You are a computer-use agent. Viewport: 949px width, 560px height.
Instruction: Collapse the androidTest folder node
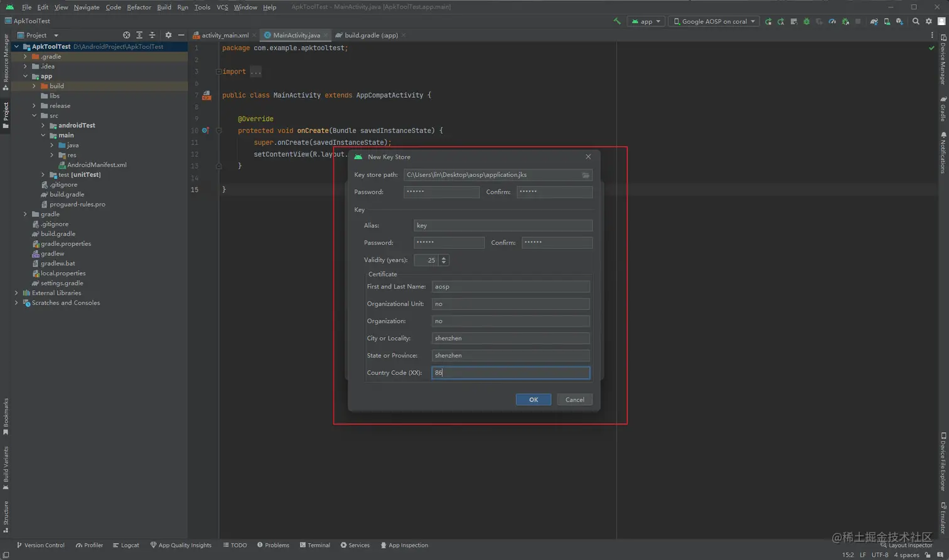[43, 125]
